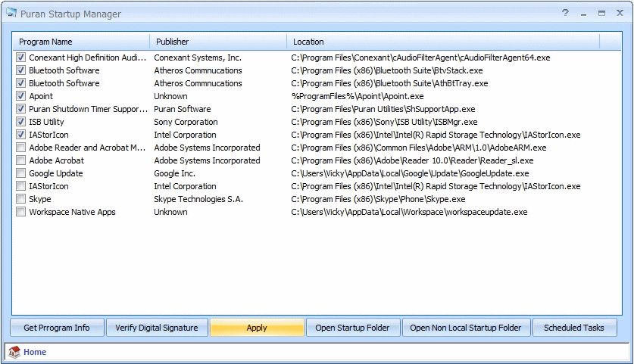This screenshot has height=364, width=634.
Task: Click Verify Digital Signature button
Action: pyautogui.click(x=157, y=328)
